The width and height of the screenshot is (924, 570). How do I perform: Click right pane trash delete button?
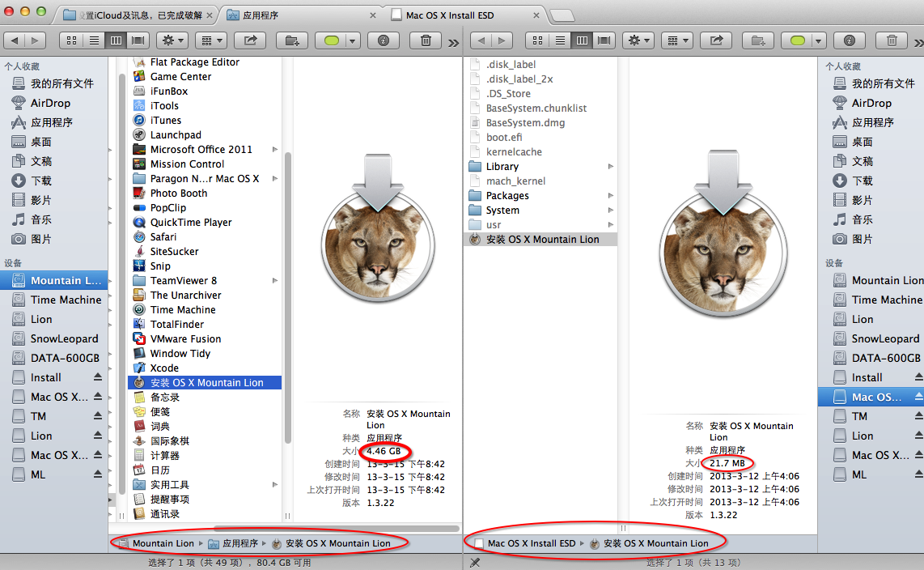pos(892,40)
